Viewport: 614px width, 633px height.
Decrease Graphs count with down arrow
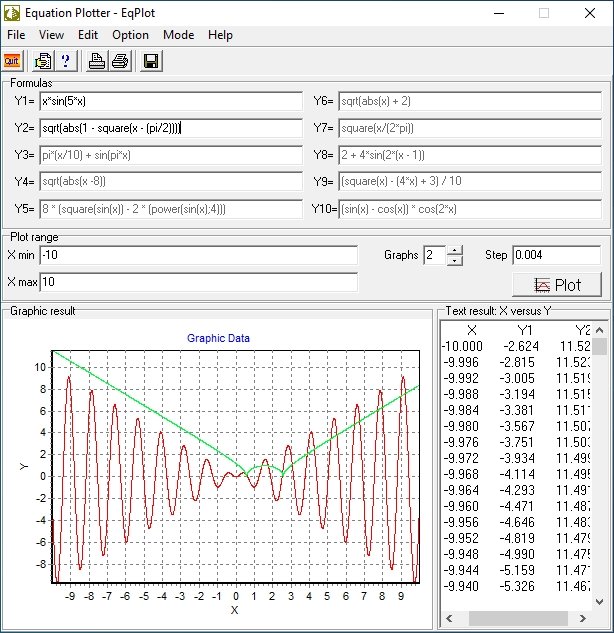point(455,260)
